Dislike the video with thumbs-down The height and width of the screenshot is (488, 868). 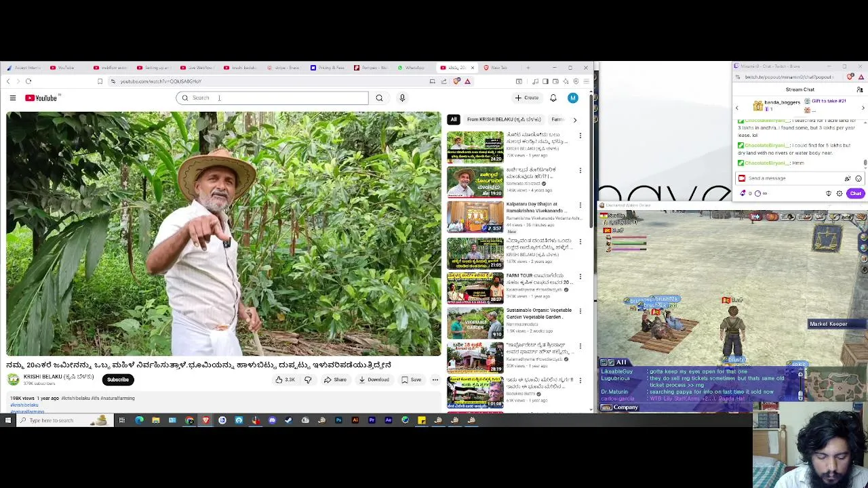(x=308, y=380)
